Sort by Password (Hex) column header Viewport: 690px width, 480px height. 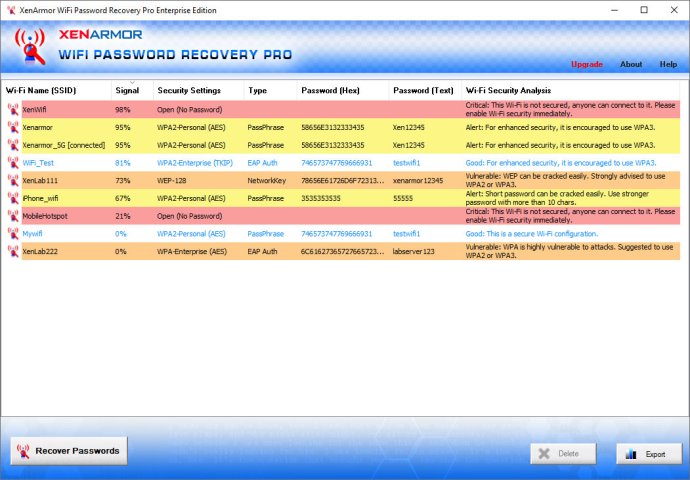point(343,90)
